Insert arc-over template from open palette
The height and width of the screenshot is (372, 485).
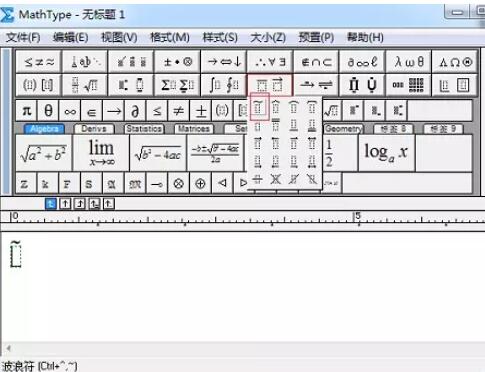click(x=294, y=107)
